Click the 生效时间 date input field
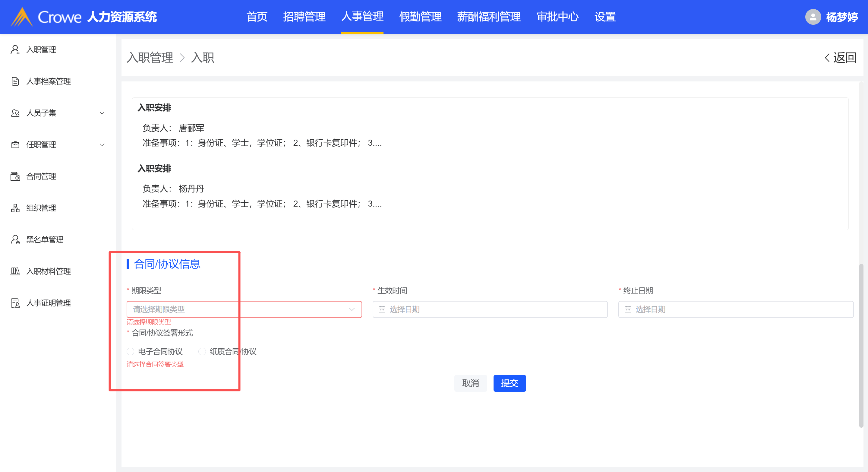This screenshot has width=868, height=472. (x=490, y=309)
